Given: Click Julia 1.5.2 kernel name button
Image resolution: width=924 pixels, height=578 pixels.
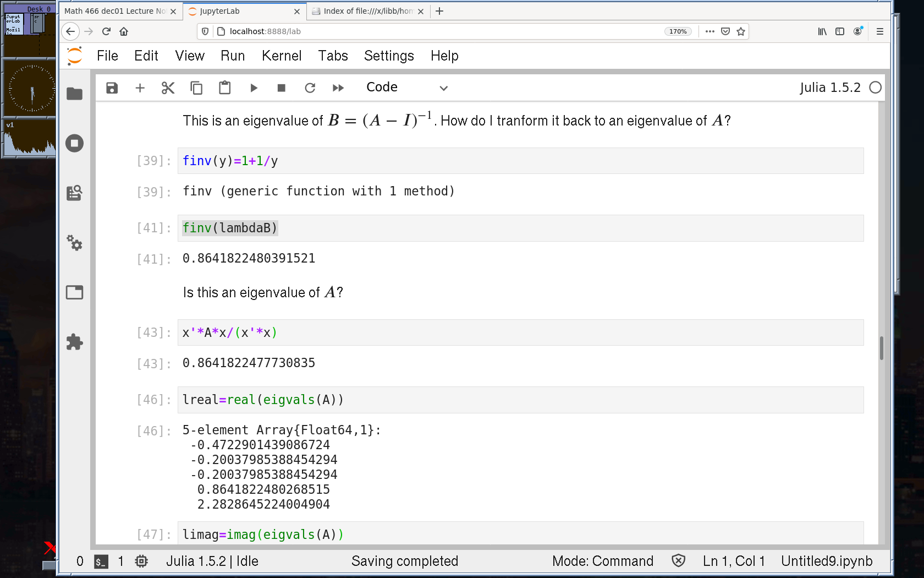Looking at the screenshot, I should pos(829,88).
